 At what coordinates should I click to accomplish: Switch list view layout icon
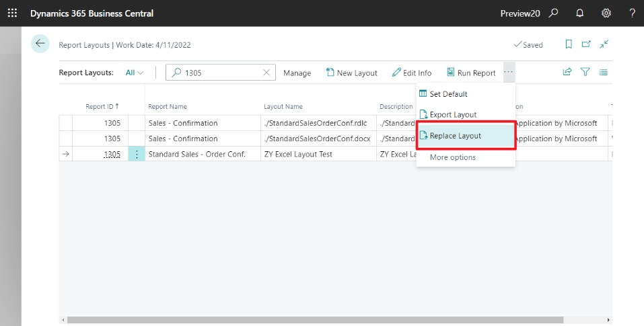604,73
